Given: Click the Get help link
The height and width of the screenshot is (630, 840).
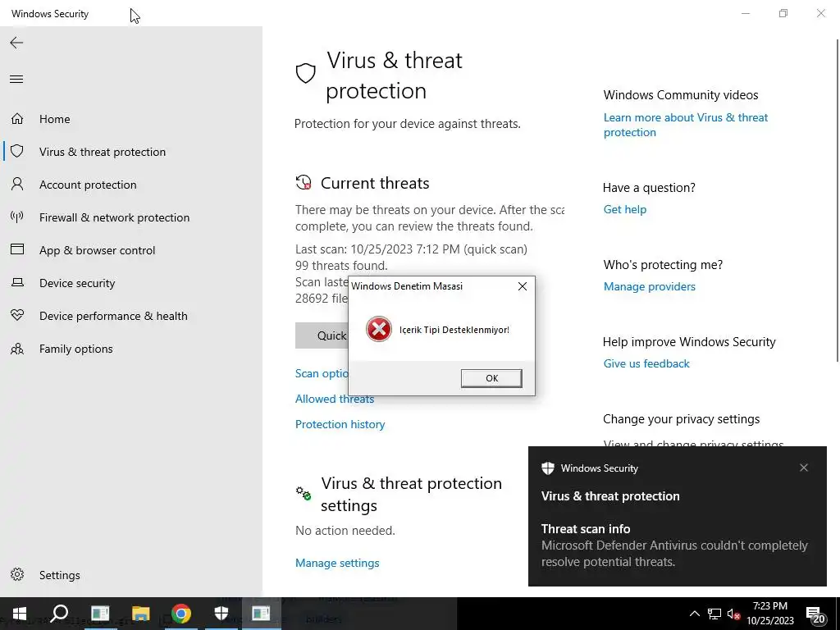Looking at the screenshot, I should [624, 209].
